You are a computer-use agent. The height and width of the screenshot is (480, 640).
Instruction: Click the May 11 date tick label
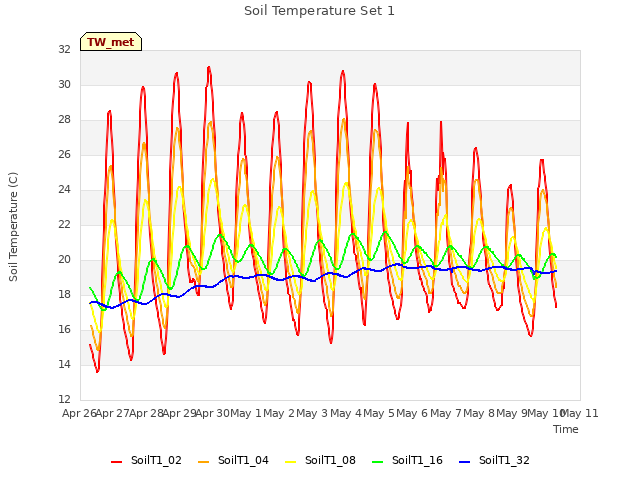[580, 413]
